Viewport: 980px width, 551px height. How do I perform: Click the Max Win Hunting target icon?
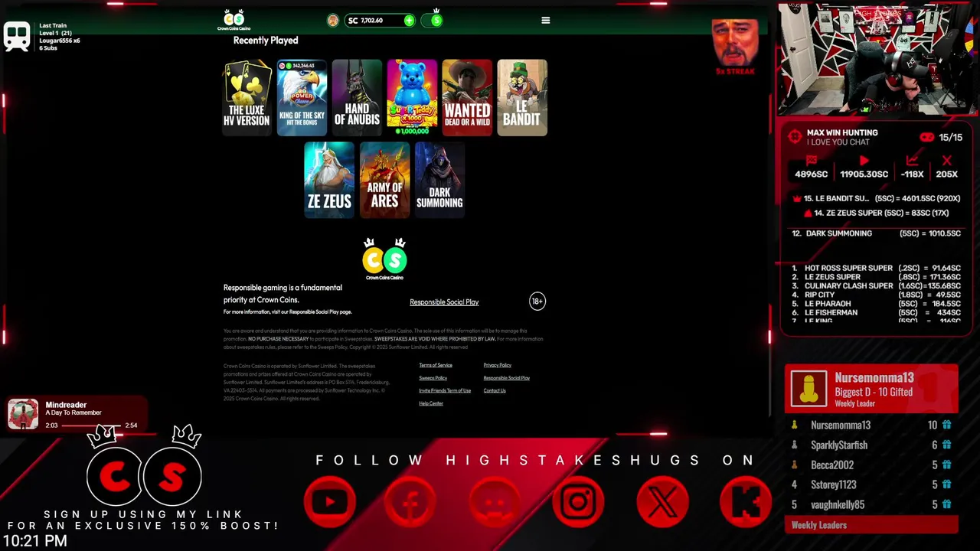point(795,138)
